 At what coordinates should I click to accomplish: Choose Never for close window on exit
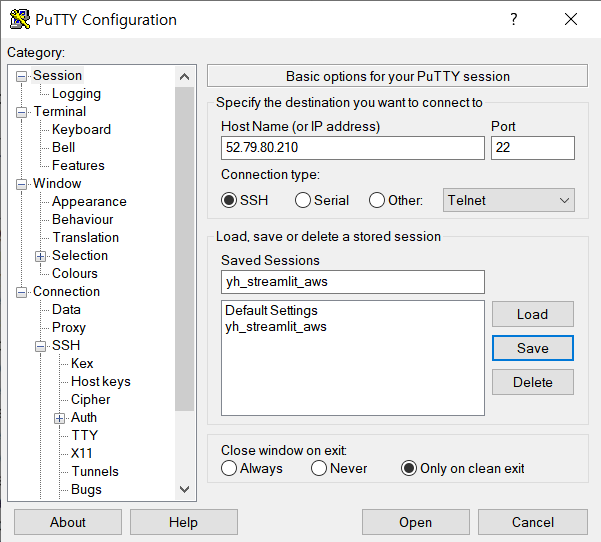[x=319, y=468]
